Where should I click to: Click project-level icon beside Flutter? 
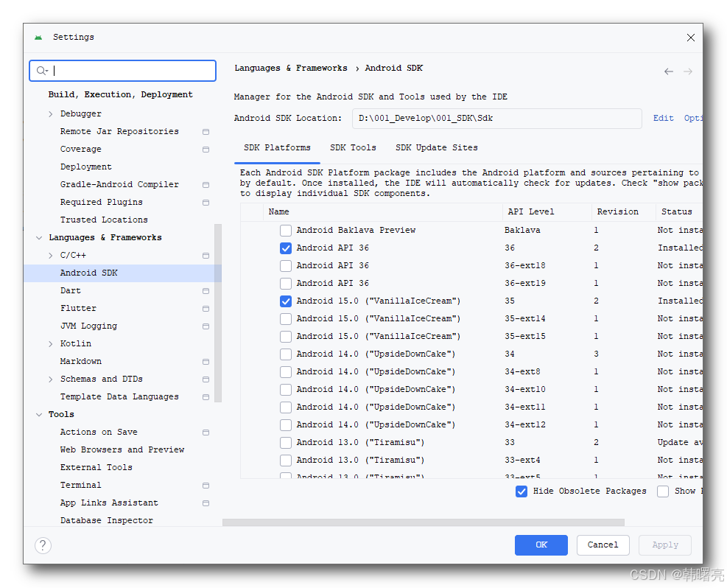206,309
